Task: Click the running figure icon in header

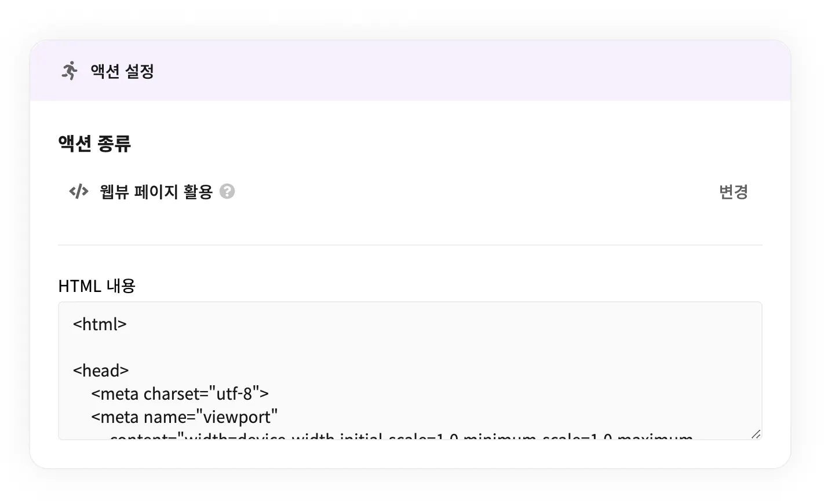Action: click(70, 71)
